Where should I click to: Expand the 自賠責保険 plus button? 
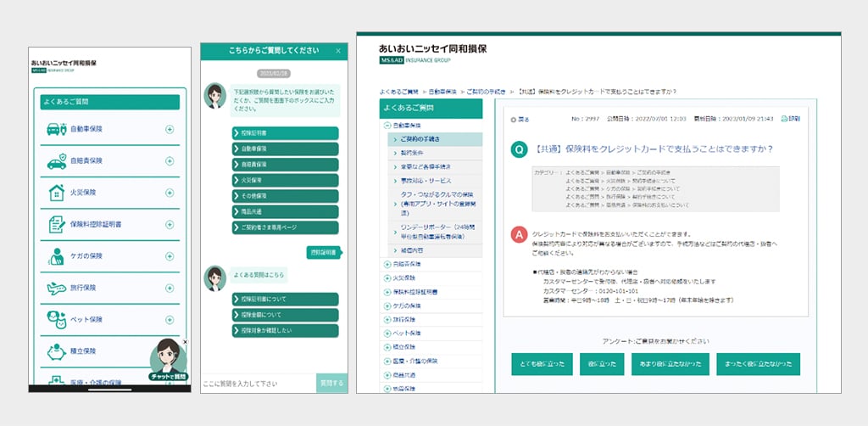(x=170, y=161)
